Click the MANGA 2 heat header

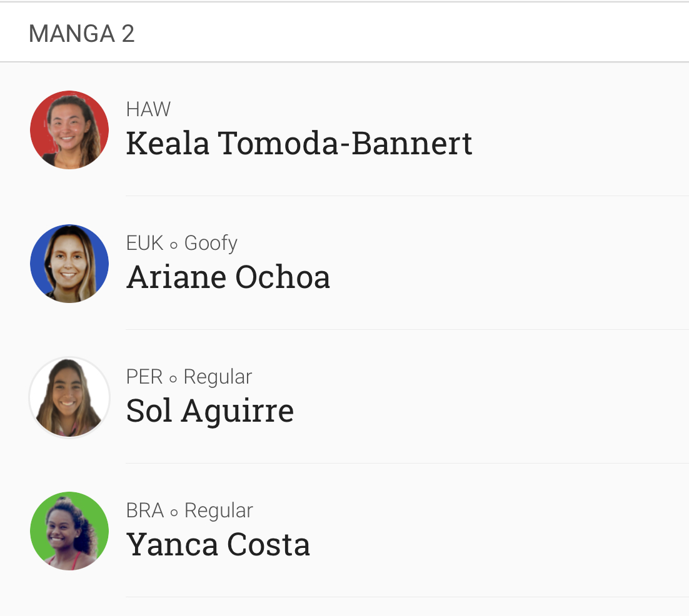point(81,34)
